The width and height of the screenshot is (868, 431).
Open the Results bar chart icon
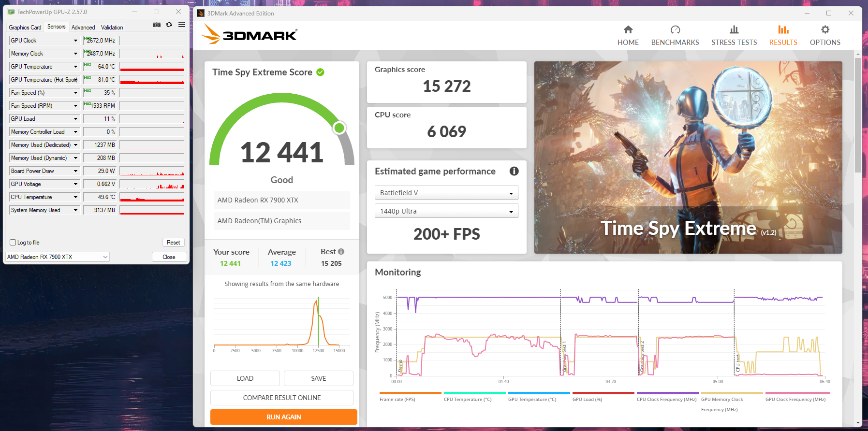(783, 29)
